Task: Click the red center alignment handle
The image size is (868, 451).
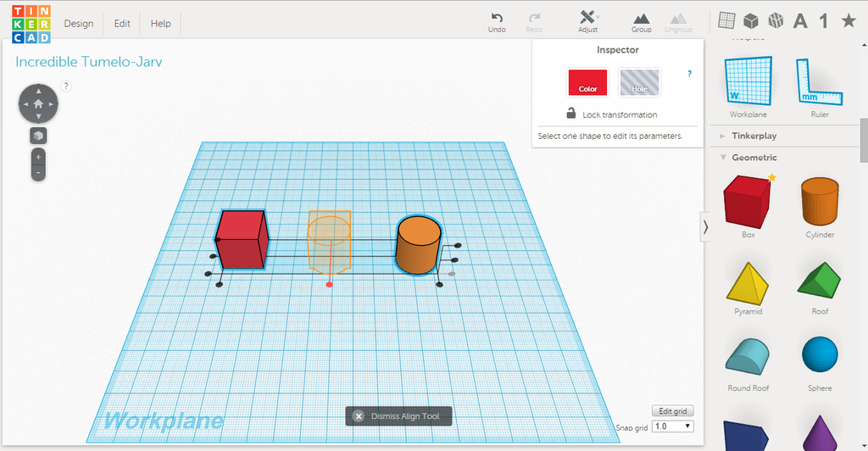Action: coord(330,285)
